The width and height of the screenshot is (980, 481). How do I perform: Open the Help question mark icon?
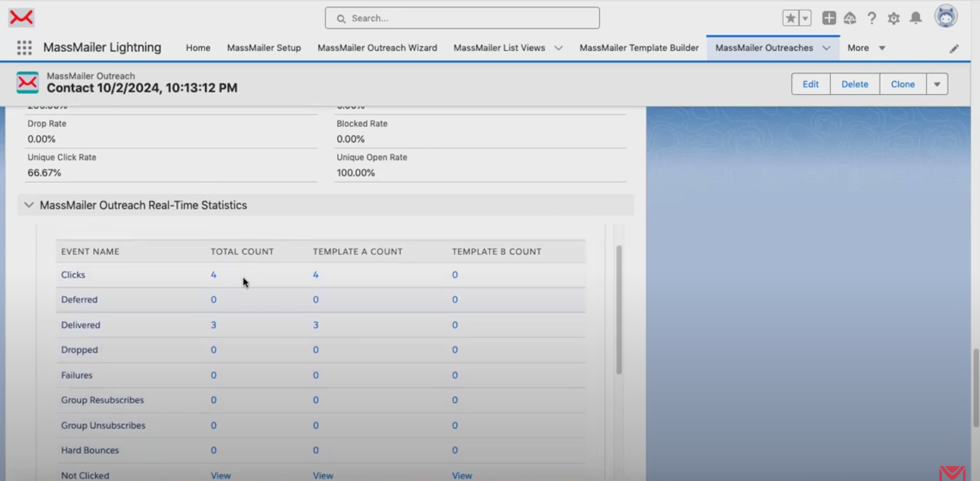[872, 18]
